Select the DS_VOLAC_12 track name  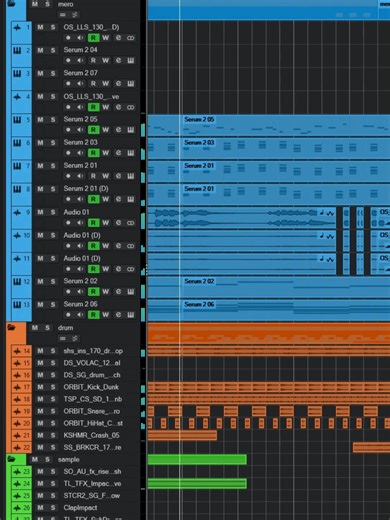point(92,363)
